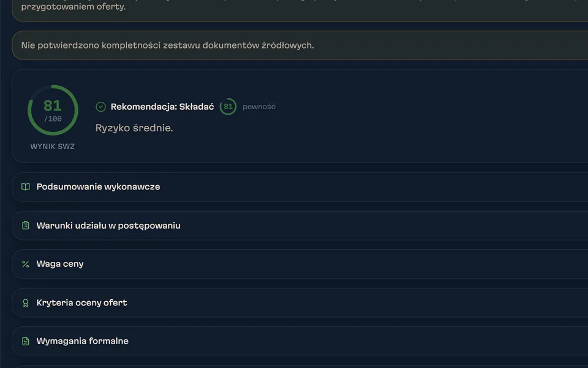Click the large 81/100 score ring
The image size is (588, 368).
[53, 110]
